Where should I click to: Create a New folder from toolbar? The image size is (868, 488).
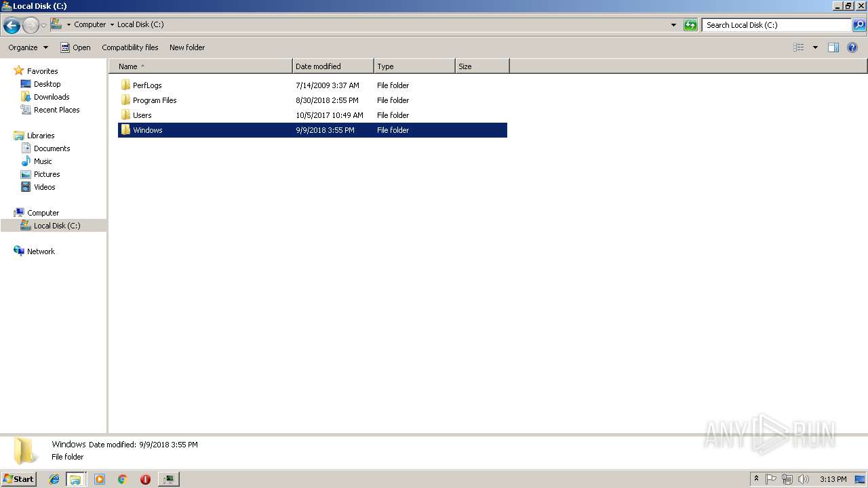pyautogui.click(x=187, y=47)
